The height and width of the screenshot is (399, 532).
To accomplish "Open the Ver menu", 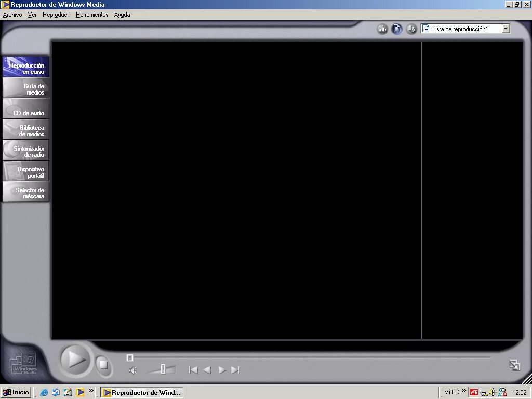I will (x=32, y=15).
